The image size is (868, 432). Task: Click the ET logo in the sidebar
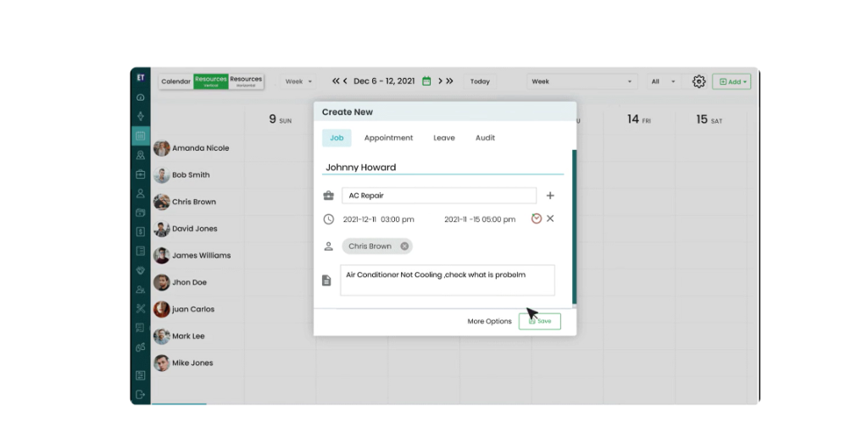(x=141, y=78)
